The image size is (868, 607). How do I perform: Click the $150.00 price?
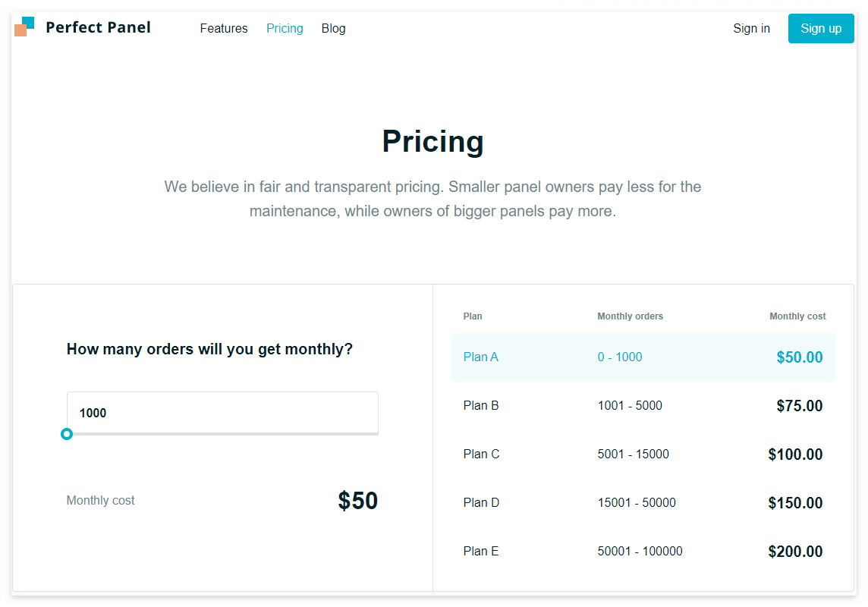point(795,504)
